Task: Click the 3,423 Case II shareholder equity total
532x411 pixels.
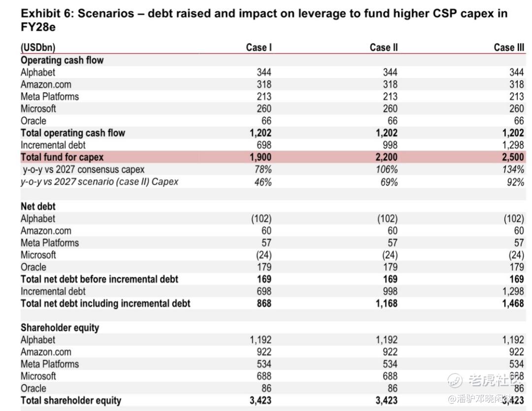Action: [x=387, y=401]
